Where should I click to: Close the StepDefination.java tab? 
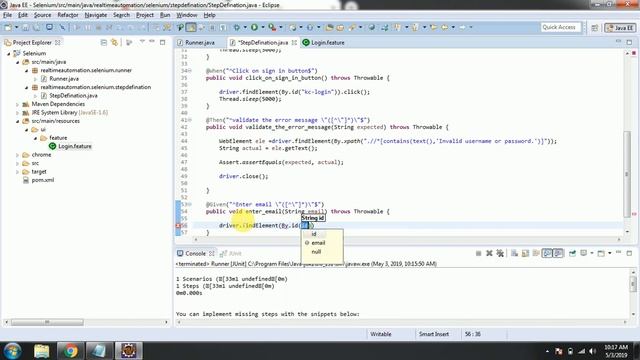(x=294, y=42)
